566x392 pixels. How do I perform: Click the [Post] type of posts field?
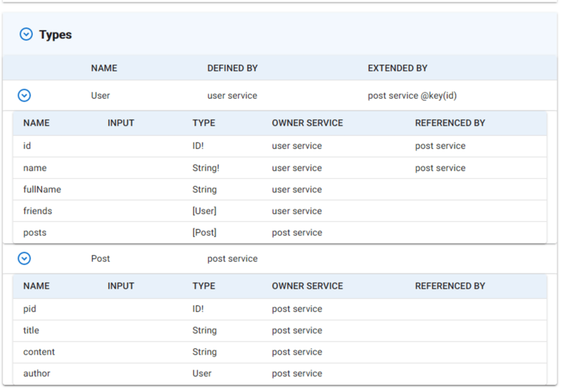(204, 233)
